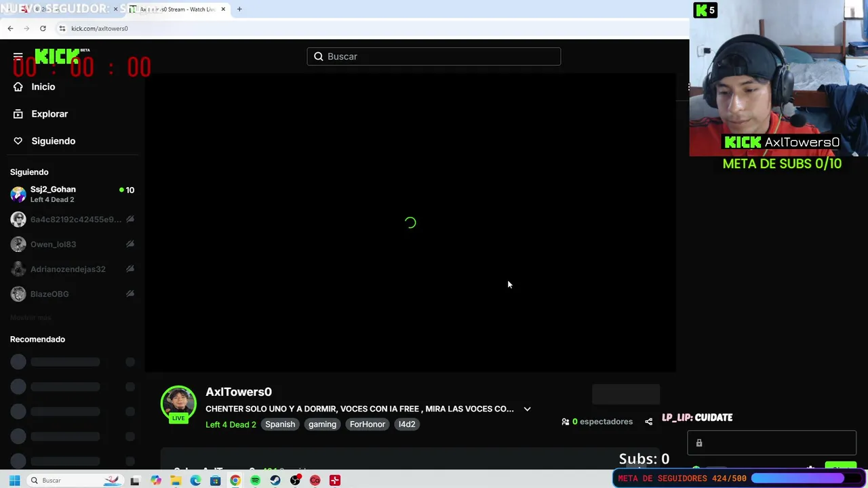
Task: Click the l4d2 tag
Action: (407, 424)
